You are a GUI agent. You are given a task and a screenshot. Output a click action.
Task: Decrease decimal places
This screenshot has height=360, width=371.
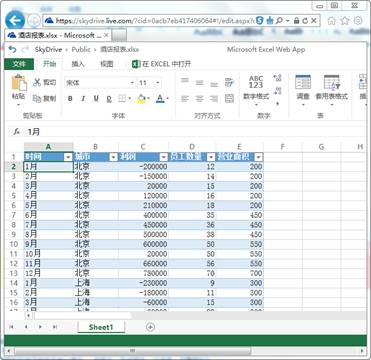(x=277, y=91)
